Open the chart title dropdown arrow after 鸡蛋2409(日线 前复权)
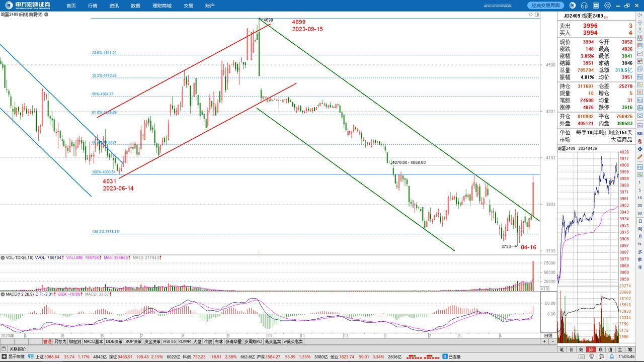Screen dimensions: 644x362 click(46, 15)
